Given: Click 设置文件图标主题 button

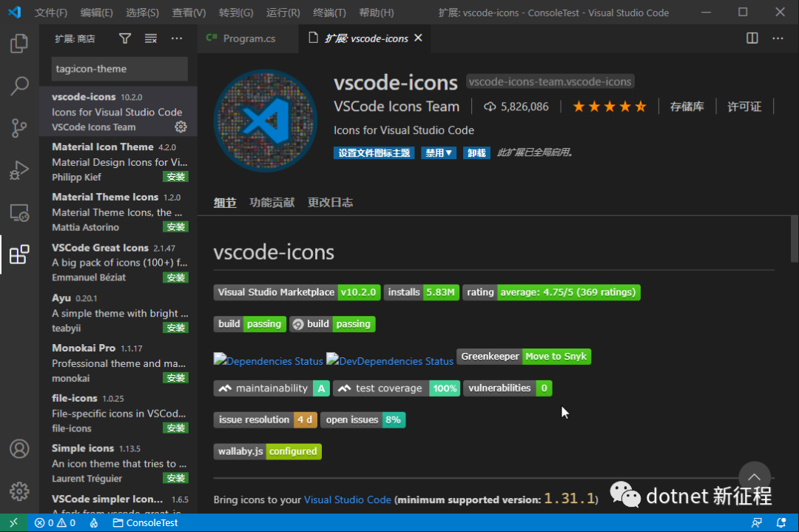Looking at the screenshot, I should (x=374, y=153).
